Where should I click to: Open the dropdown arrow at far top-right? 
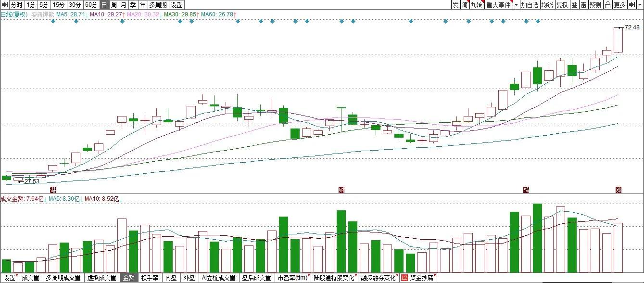click(x=640, y=5)
